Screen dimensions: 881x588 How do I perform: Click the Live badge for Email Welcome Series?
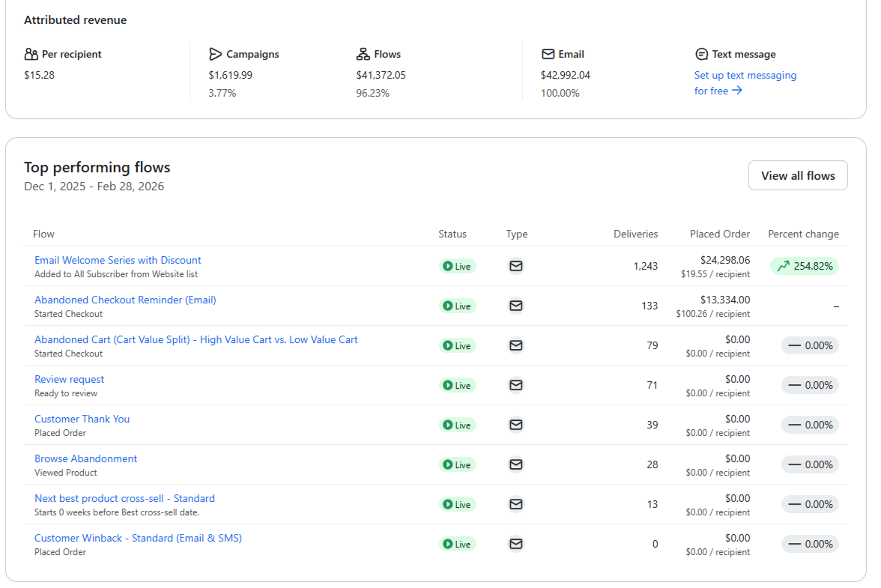457,266
